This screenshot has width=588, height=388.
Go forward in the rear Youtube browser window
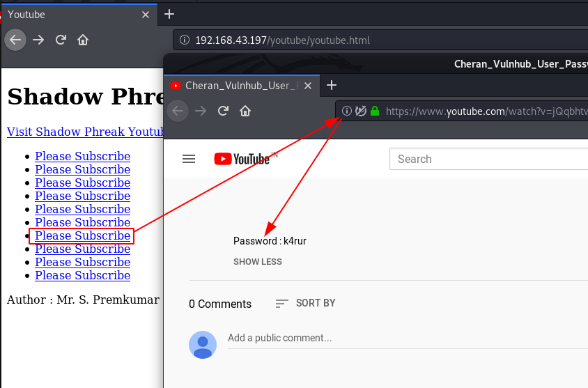click(38, 40)
